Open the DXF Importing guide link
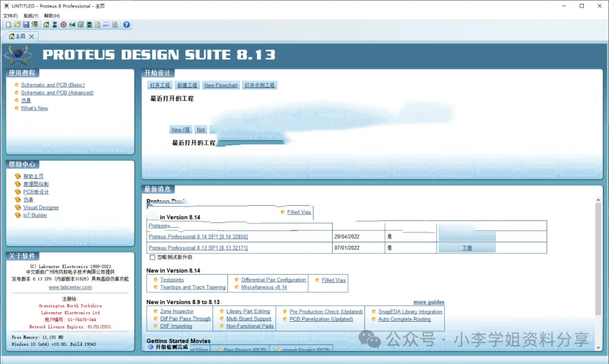 (x=176, y=326)
